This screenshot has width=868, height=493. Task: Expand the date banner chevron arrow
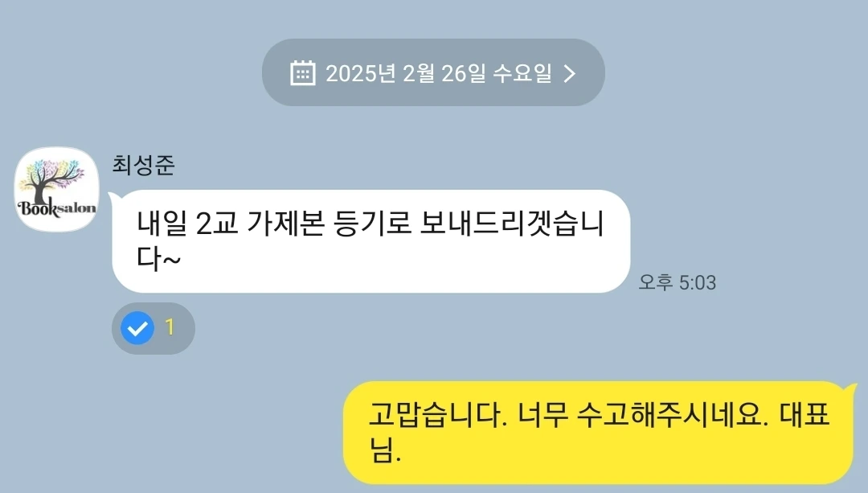tap(570, 73)
